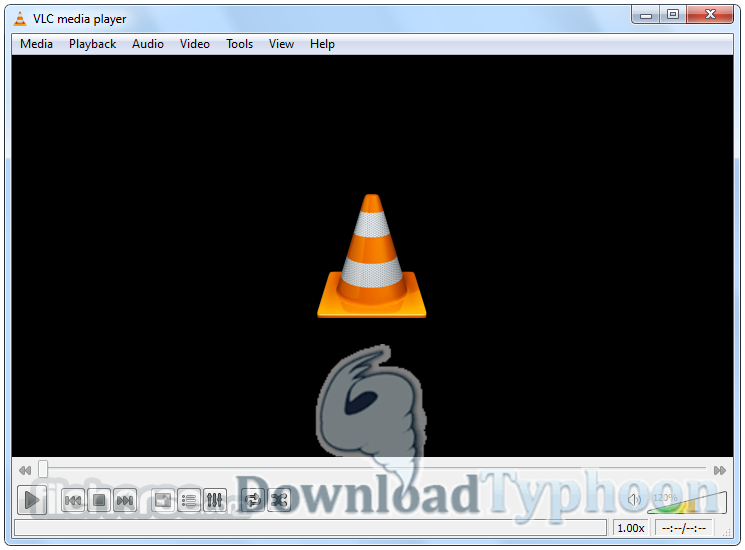The height and width of the screenshot is (550, 745).
Task: Open the View menu
Action: pos(281,44)
